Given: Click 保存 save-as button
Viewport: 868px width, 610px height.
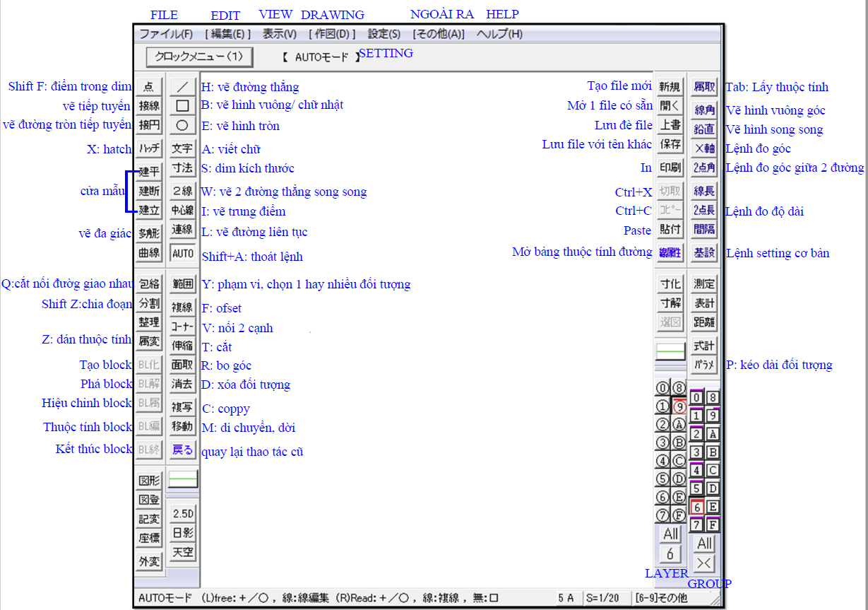Looking at the screenshot, I should coord(670,144).
